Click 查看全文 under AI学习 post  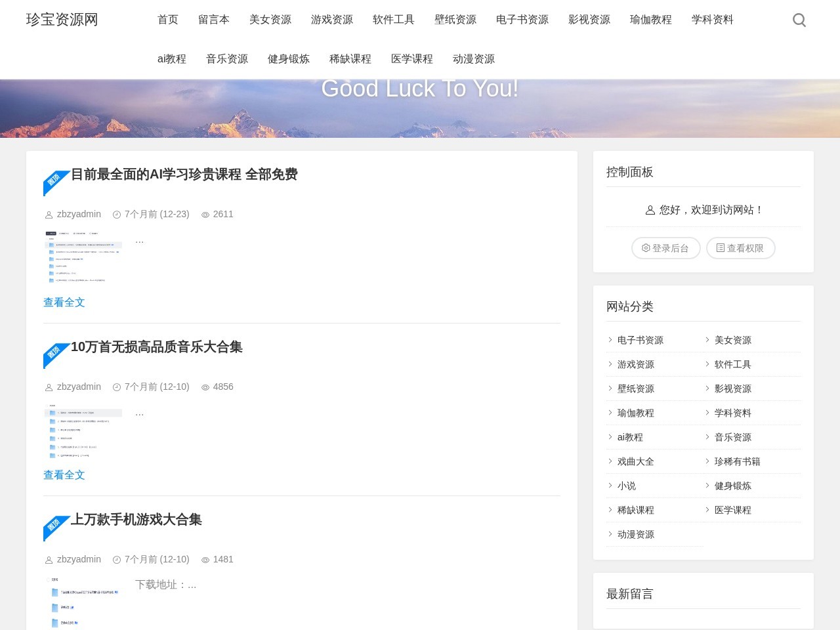coord(64,303)
